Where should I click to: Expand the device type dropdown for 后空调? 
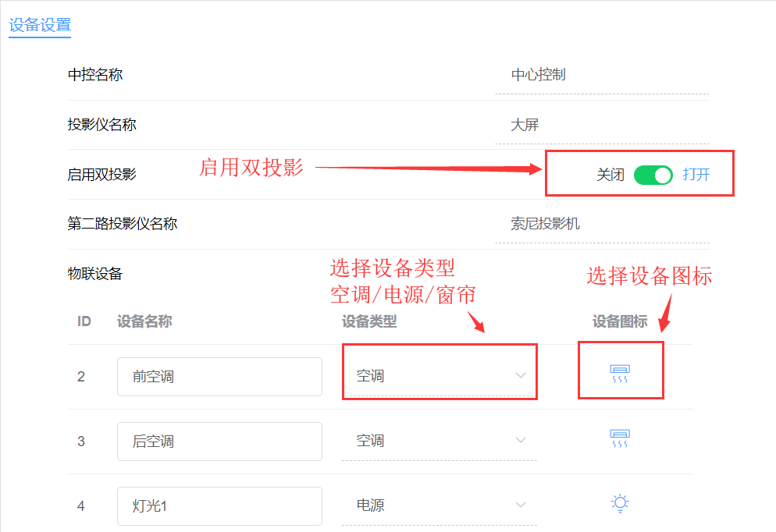(x=440, y=441)
